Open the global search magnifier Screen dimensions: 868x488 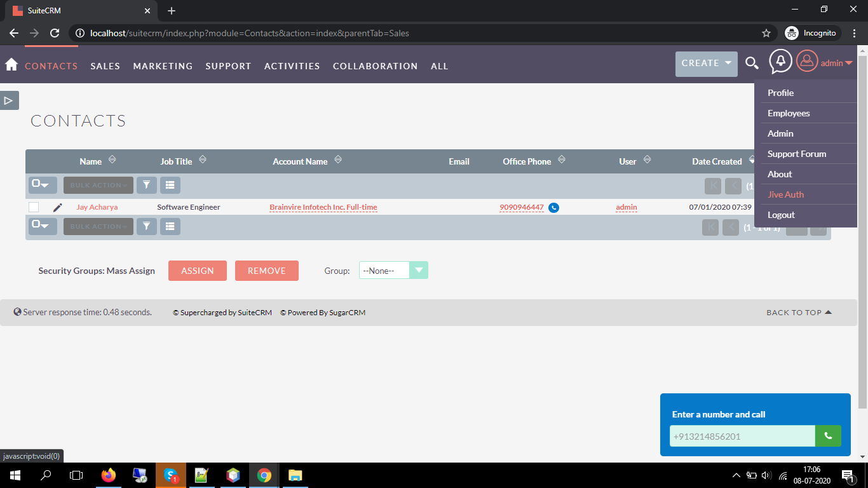click(x=752, y=63)
